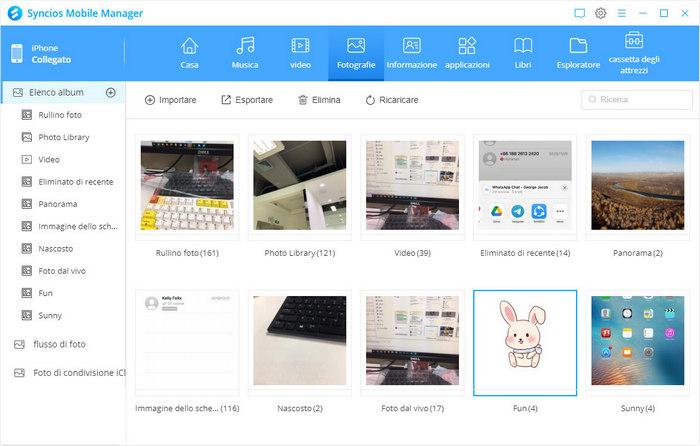Open settings gear in title bar
This screenshot has height=446, width=700.
601,13
